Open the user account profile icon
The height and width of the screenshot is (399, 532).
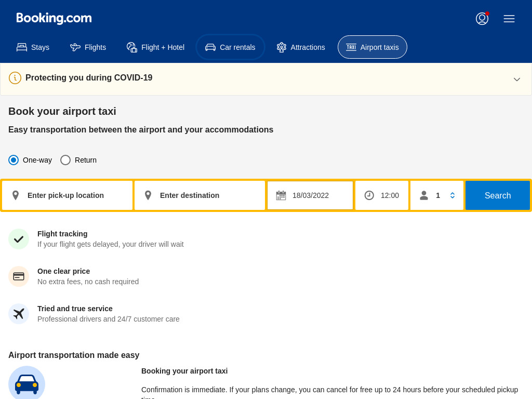point(482,19)
